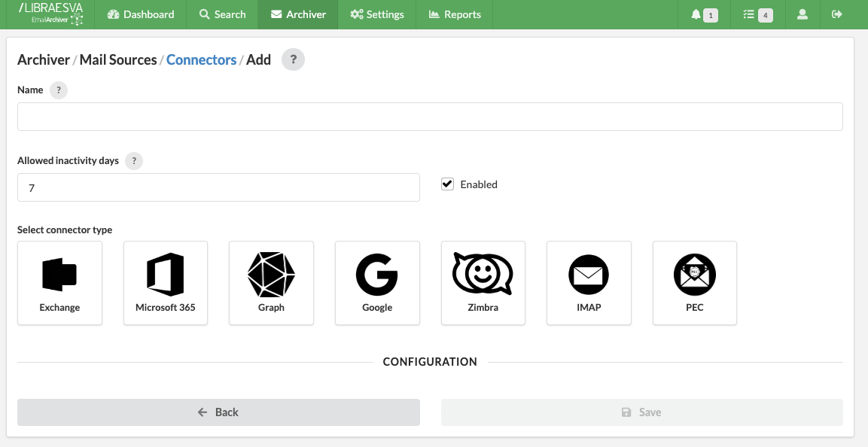Screen dimensions: 868x447
Task: Show help for Allowed inactivity days
Action: coord(134,161)
